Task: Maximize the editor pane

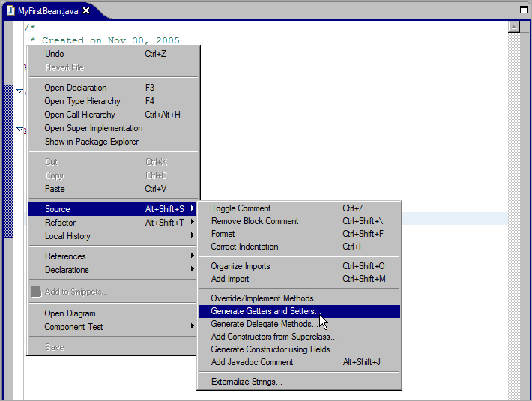Action: point(524,10)
